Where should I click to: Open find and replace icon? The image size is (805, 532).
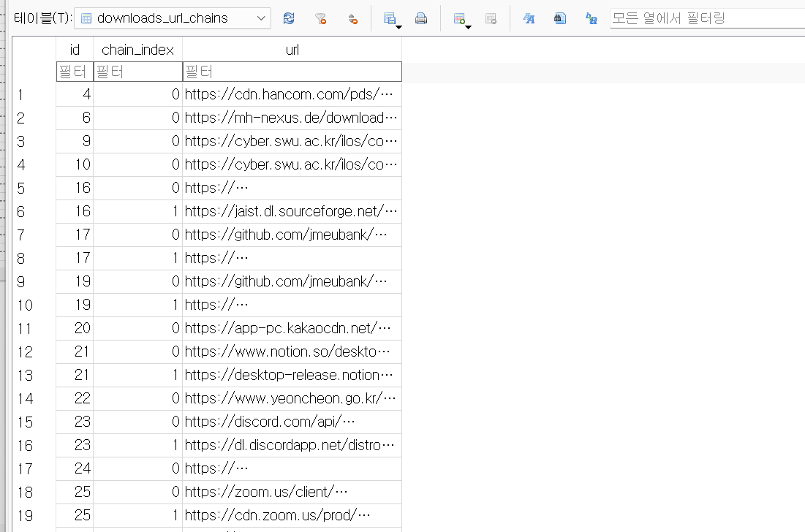(x=592, y=18)
